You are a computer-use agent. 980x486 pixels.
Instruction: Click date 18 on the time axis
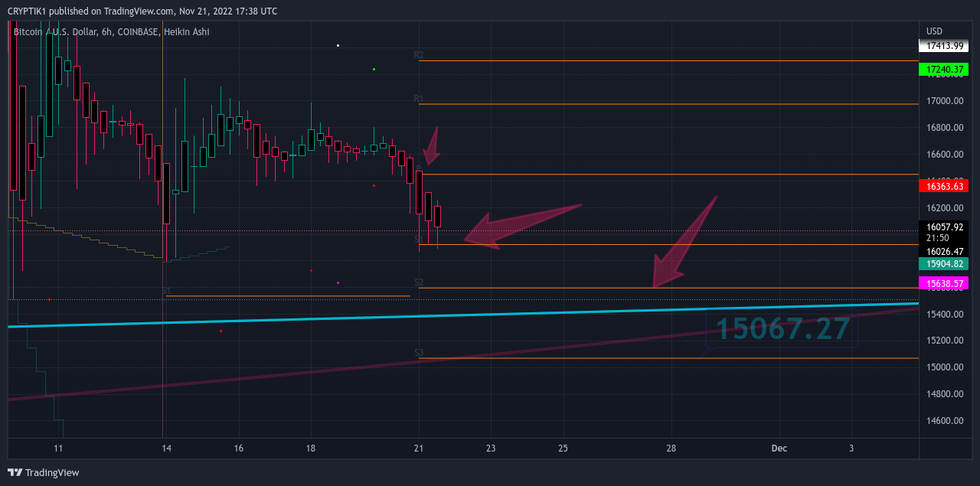tap(311, 448)
